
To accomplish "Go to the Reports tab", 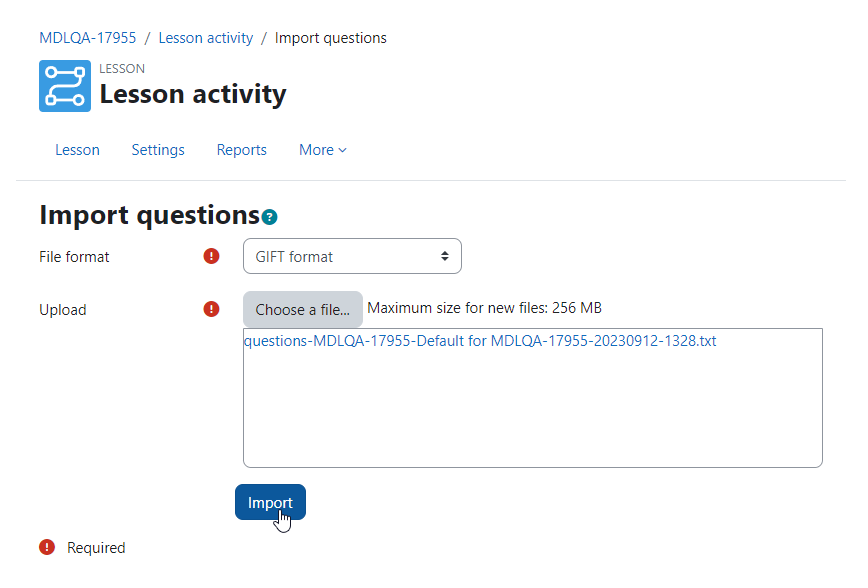I will pyautogui.click(x=241, y=150).
